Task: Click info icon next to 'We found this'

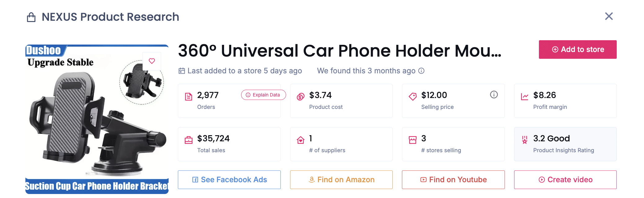Action: point(421,71)
